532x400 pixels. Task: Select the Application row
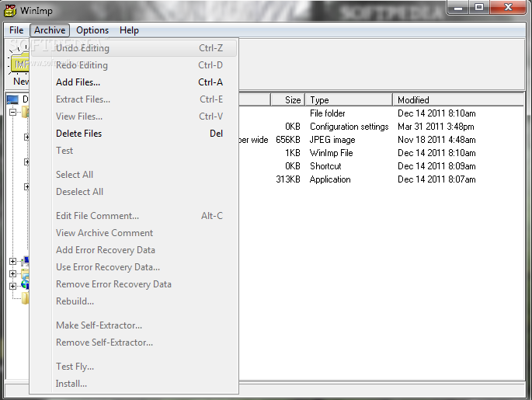pyautogui.click(x=381, y=179)
